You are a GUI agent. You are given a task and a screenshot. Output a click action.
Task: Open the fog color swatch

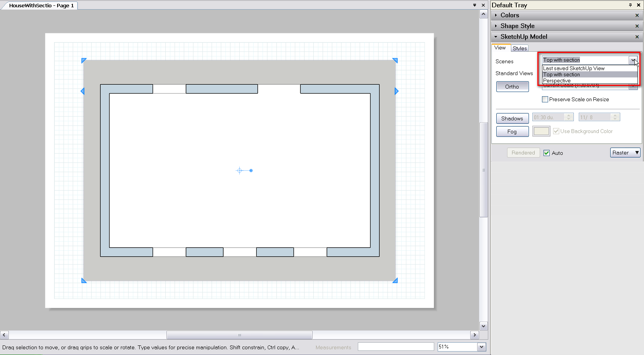(541, 131)
